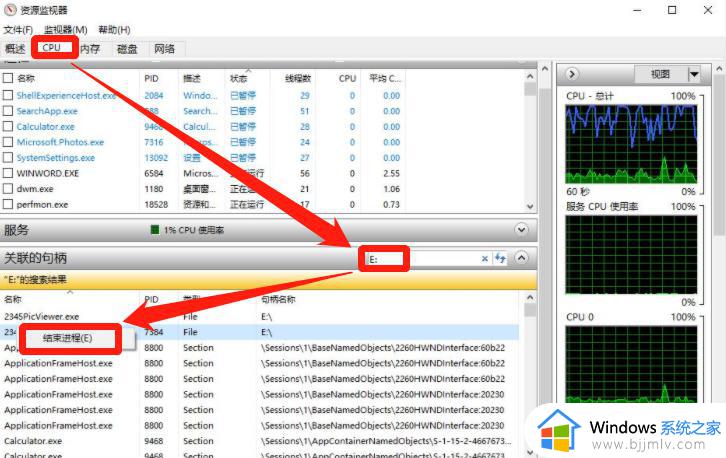726x458 pixels.
Task: Check the select-all box beside 名称 header
Action: point(7,78)
